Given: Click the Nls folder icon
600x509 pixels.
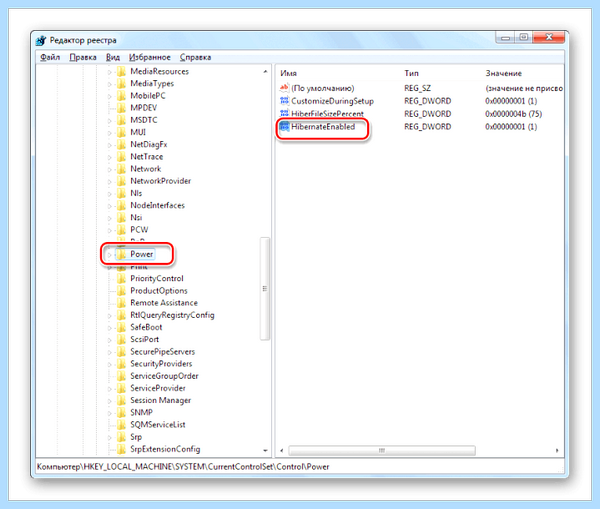Looking at the screenshot, I should tap(121, 193).
